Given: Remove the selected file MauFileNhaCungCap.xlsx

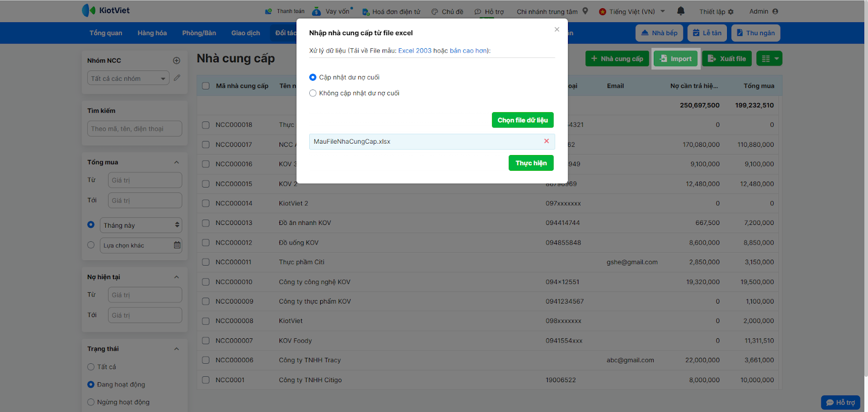Looking at the screenshot, I should (546, 141).
